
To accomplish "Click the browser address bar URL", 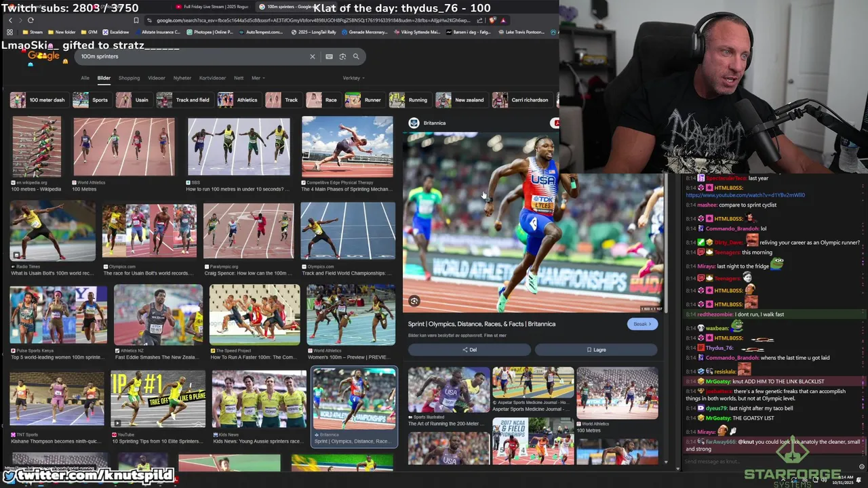I will [312, 20].
